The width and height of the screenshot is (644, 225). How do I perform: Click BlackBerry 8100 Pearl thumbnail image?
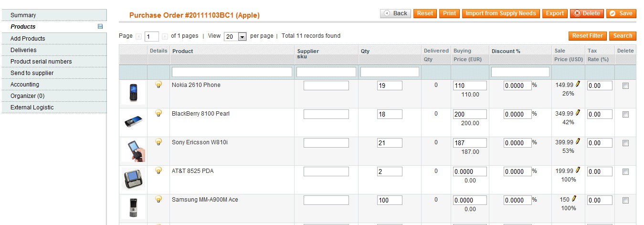coord(133,122)
